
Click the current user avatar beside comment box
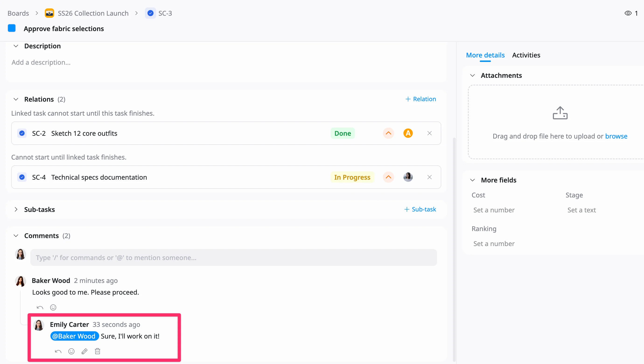21,255
